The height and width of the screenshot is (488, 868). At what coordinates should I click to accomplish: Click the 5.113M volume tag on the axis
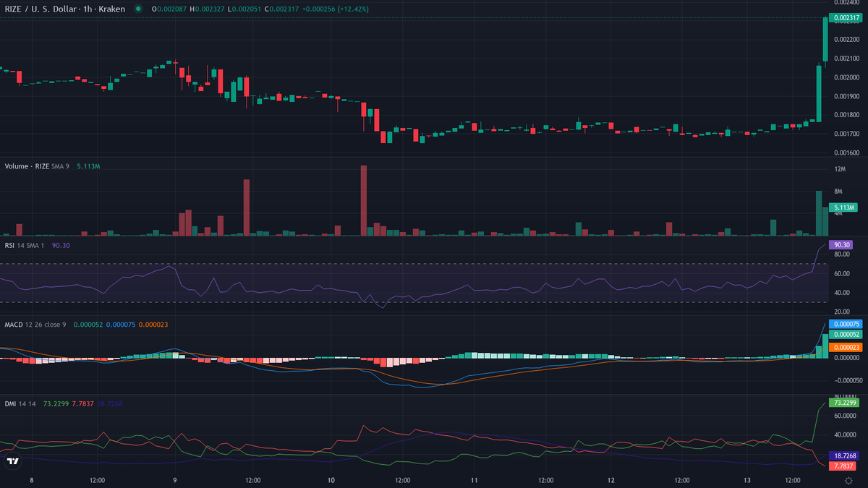[842, 207]
